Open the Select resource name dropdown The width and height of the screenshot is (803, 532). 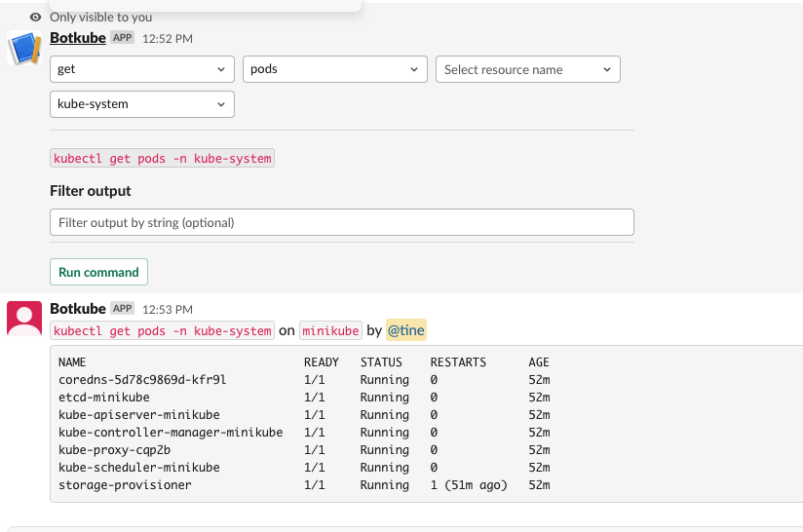tap(528, 69)
